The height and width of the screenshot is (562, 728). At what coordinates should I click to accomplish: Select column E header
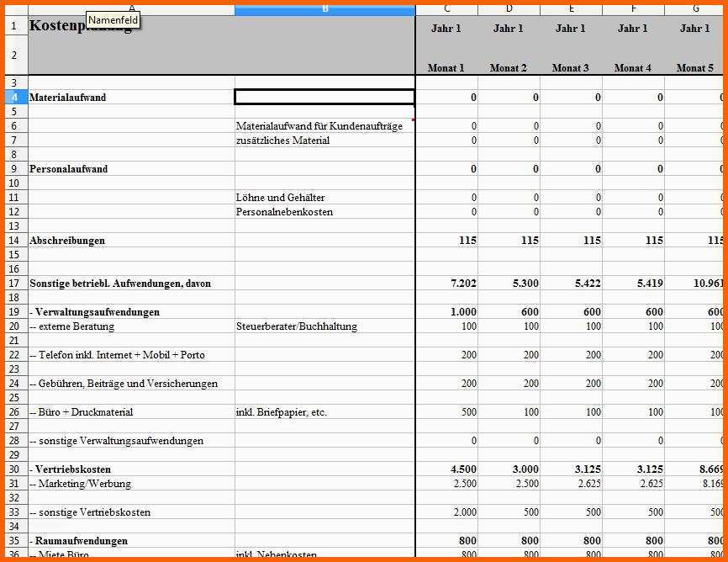[x=571, y=9]
